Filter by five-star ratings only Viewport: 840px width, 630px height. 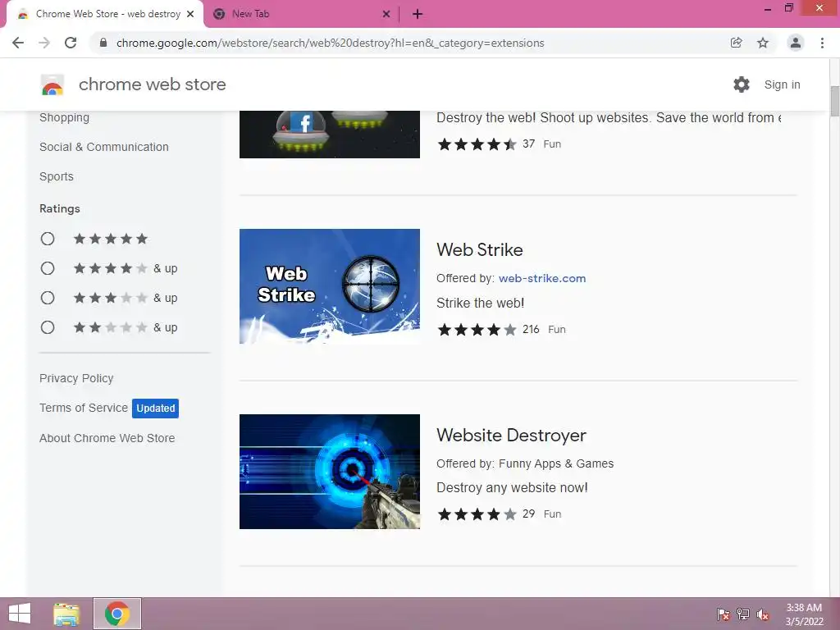pos(48,239)
